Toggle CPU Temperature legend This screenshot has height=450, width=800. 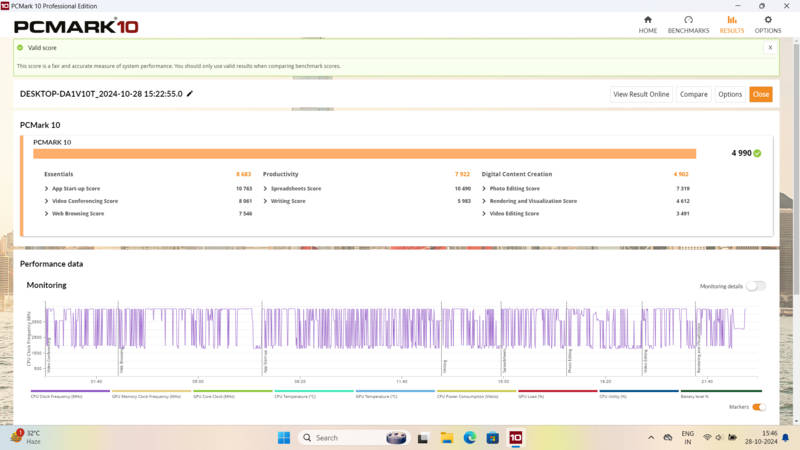(x=314, y=393)
